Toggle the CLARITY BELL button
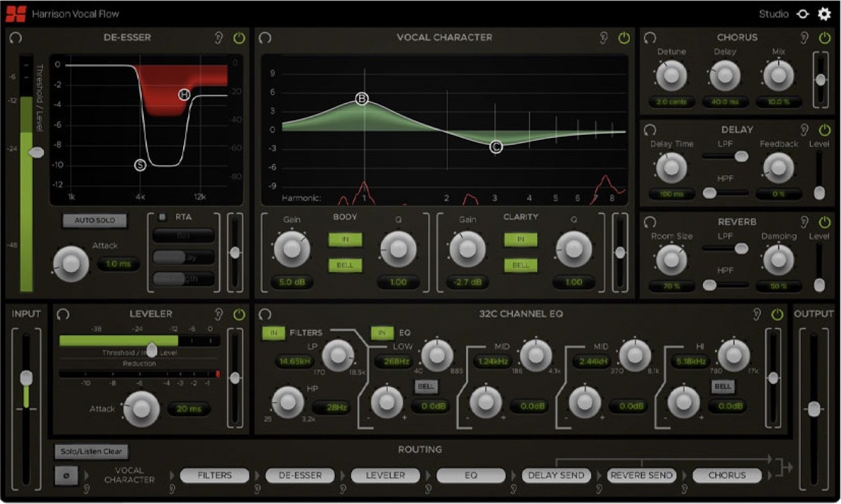 pyautogui.click(x=521, y=265)
